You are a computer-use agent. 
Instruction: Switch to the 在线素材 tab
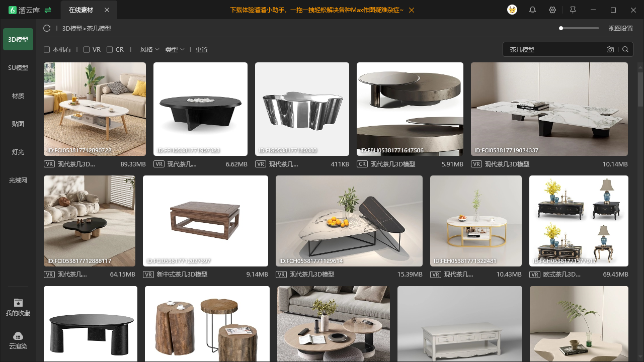coord(81,10)
